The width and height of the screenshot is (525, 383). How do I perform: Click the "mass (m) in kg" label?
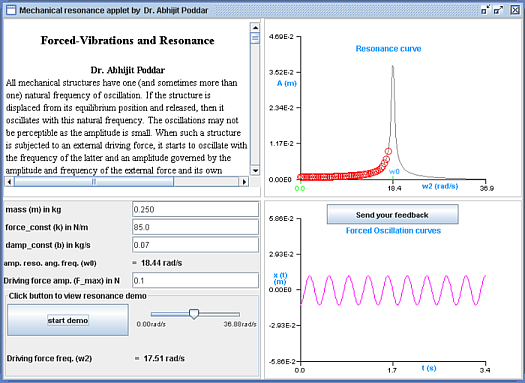pyautogui.click(x=33, y=210)
